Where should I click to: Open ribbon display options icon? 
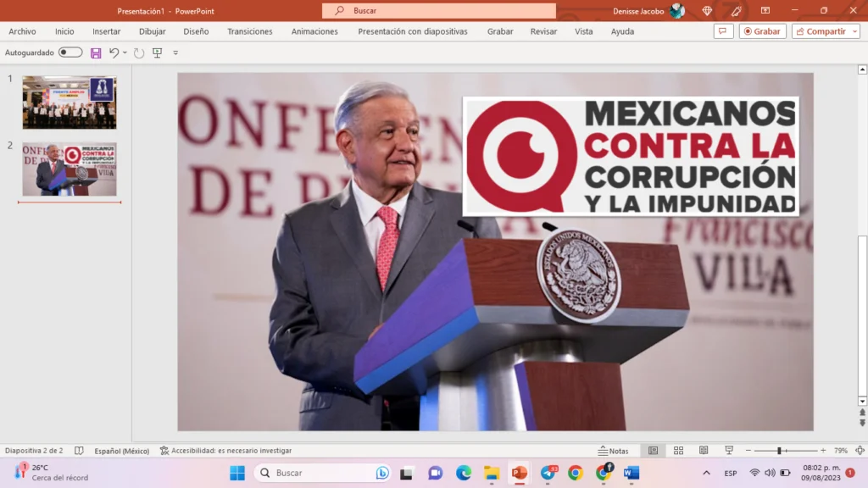tap(765, 10)
